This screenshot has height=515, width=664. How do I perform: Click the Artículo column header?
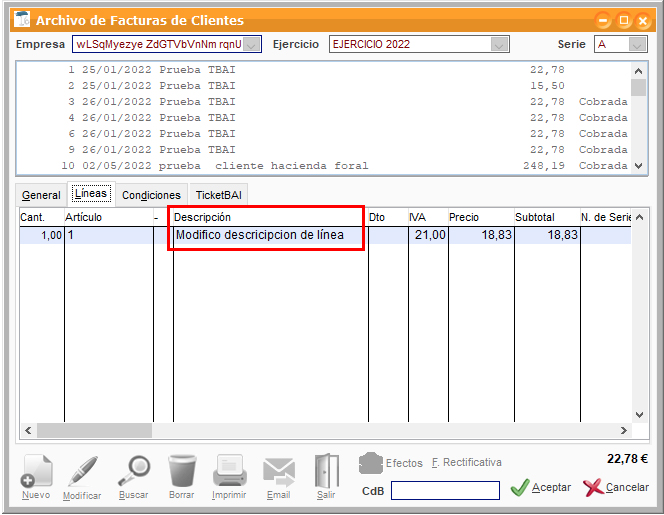108,217
